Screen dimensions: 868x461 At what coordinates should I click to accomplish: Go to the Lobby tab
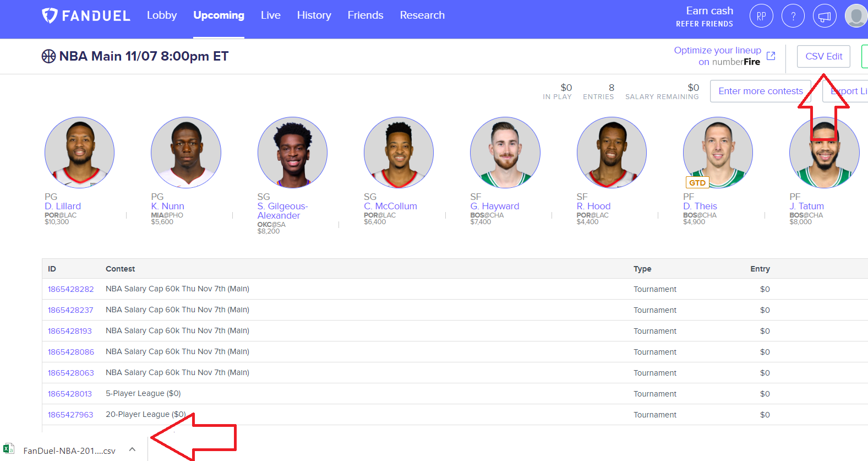click(162, 15)
